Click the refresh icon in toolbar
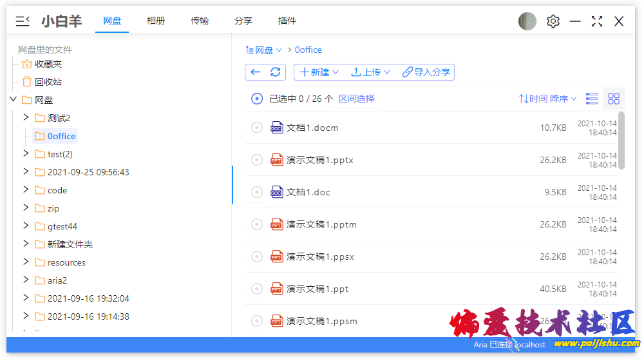This screenshot has width=644, height=359. click(275, 72)
